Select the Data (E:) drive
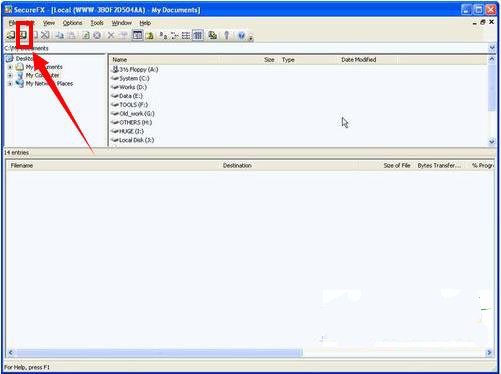Screen dimensions: 501x374 pyautogui.click(x=127, y=96)
